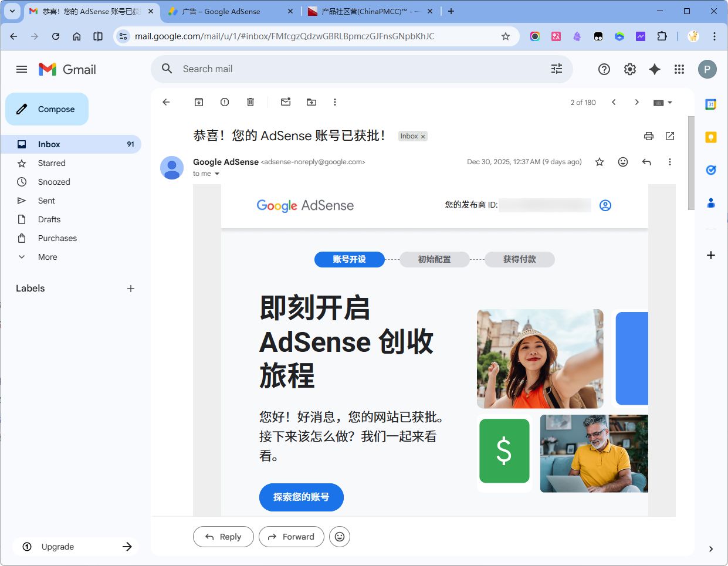Screen dimensions: 728x566
Task: Print the email using printer icon
Action: pos(648,136)
